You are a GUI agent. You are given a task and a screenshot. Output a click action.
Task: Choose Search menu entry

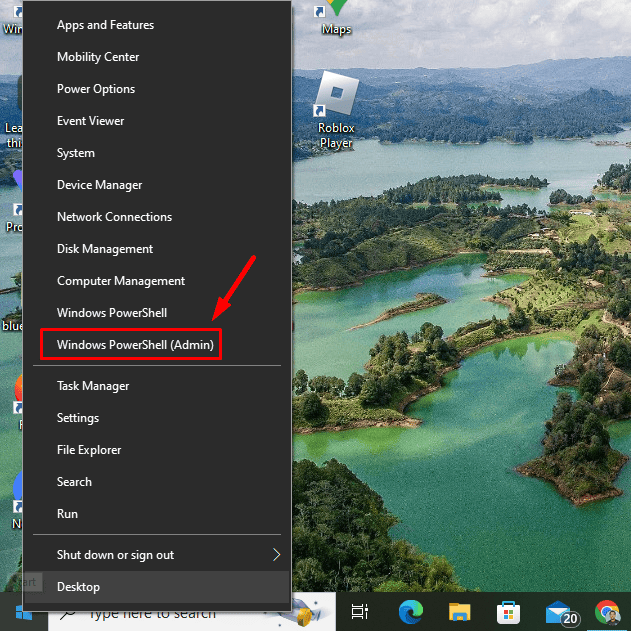[x=157, y=482]
